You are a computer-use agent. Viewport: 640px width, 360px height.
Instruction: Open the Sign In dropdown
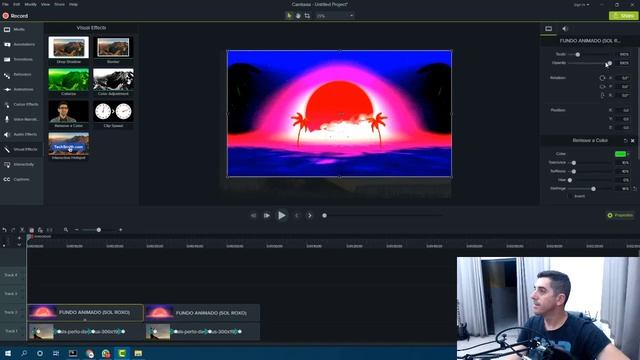tap(581, 5)
